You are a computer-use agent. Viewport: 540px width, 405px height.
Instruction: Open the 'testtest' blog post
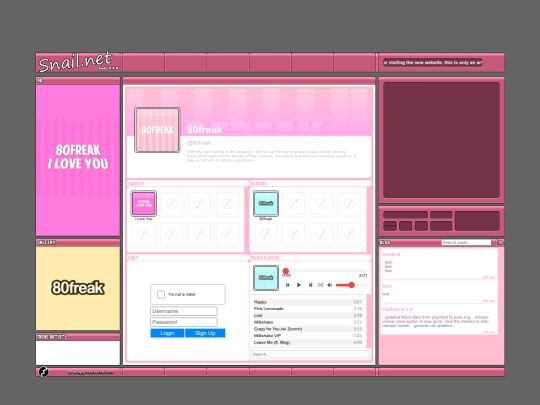point(391,255)
